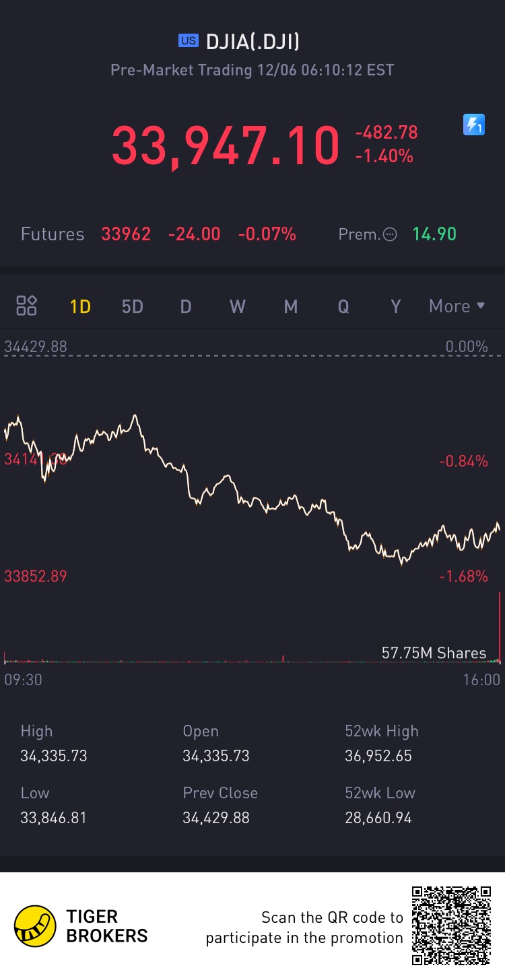Viewport: 505px width, 980px height.
Task: Tap the DJIA(.DJI) title
Action: pyautogui.click(x=252, y=42)
